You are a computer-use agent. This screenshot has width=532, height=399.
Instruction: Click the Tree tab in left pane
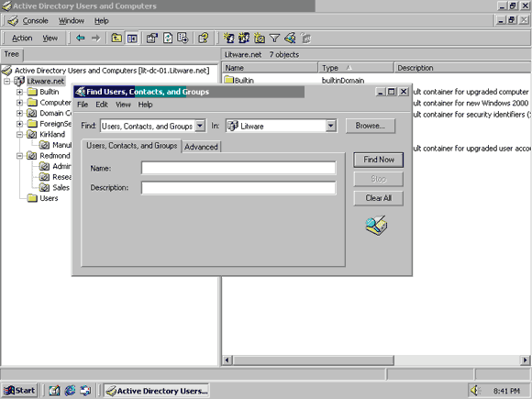(x=12, y=54)
